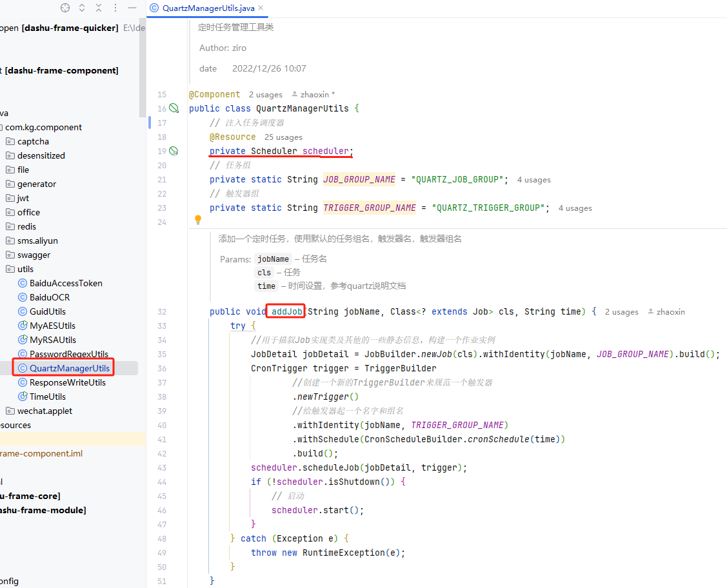This screenshot has height=588, width=727.
Task: Click line number 32 in the gutter
Action: tap(162, 312)
